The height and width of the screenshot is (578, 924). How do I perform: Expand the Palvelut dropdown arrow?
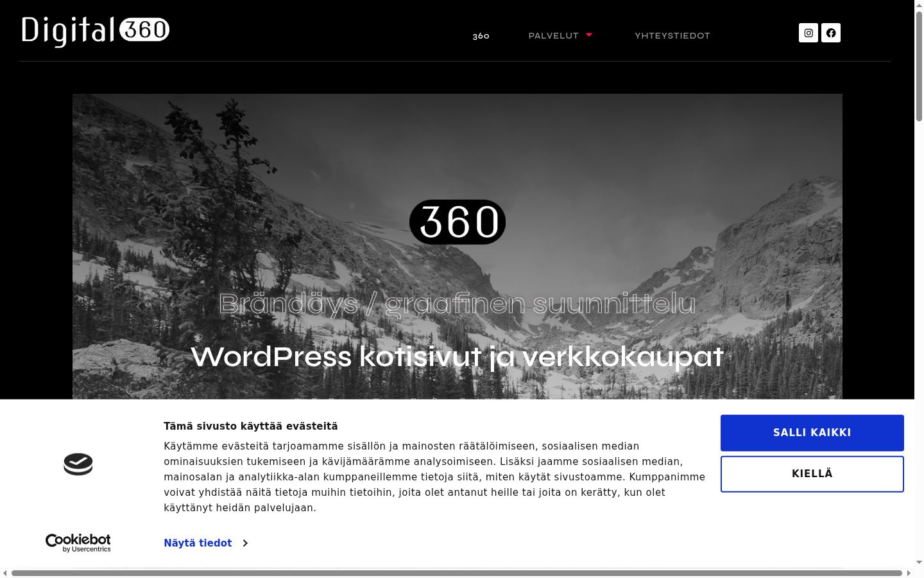tap(589, 35)
